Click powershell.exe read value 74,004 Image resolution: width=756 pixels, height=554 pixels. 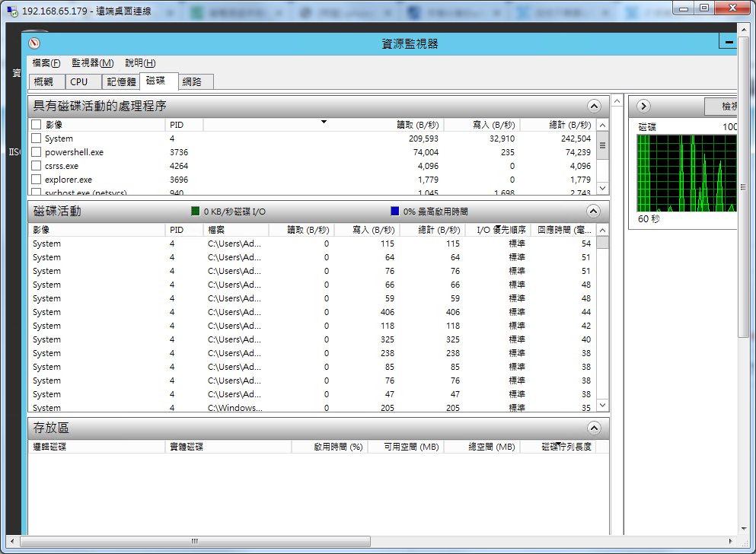coord(426,152)
